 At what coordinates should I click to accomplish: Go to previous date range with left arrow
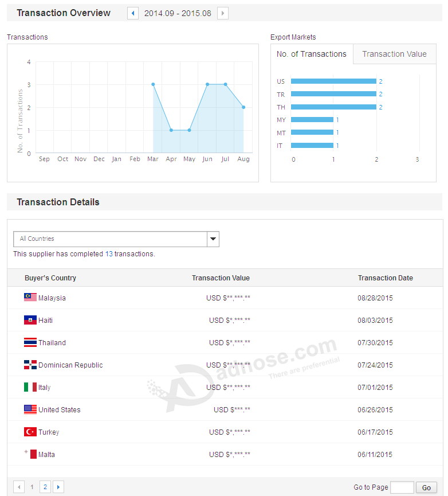[133, 13]
